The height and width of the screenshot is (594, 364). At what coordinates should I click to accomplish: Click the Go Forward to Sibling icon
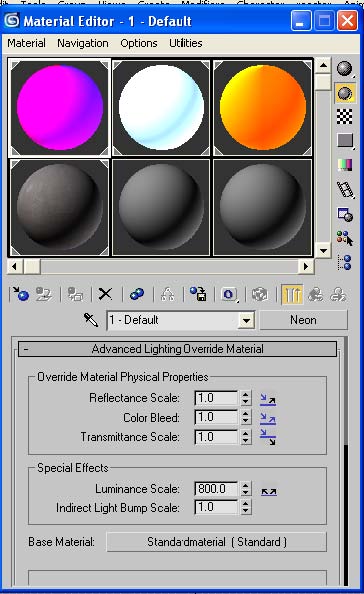[x=338, y=294]
